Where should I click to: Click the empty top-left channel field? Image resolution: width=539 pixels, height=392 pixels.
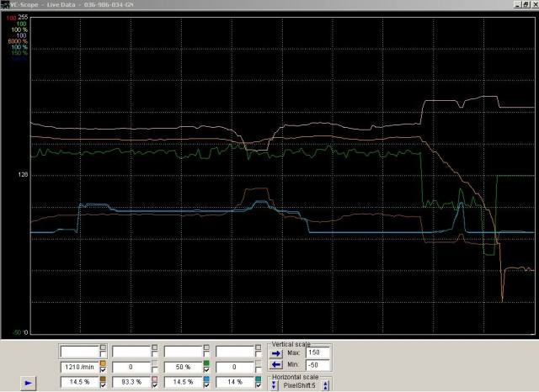(79, 351)
